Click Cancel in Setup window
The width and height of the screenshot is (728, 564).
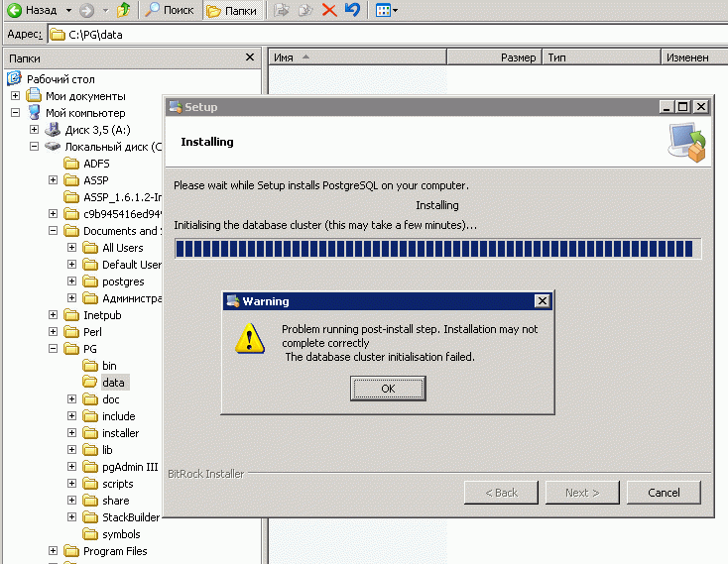pos(664,493)
